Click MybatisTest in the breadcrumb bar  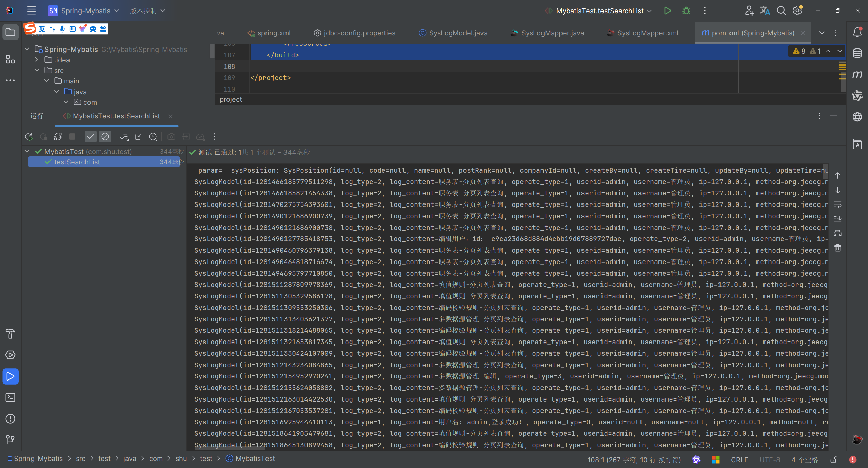255,459
